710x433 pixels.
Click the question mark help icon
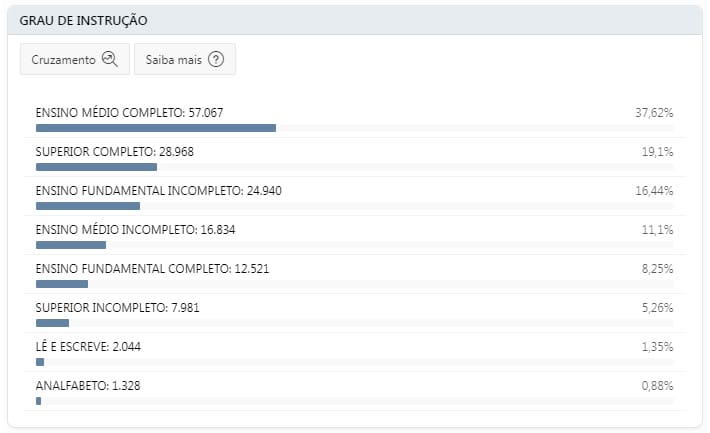coord(215,60)
